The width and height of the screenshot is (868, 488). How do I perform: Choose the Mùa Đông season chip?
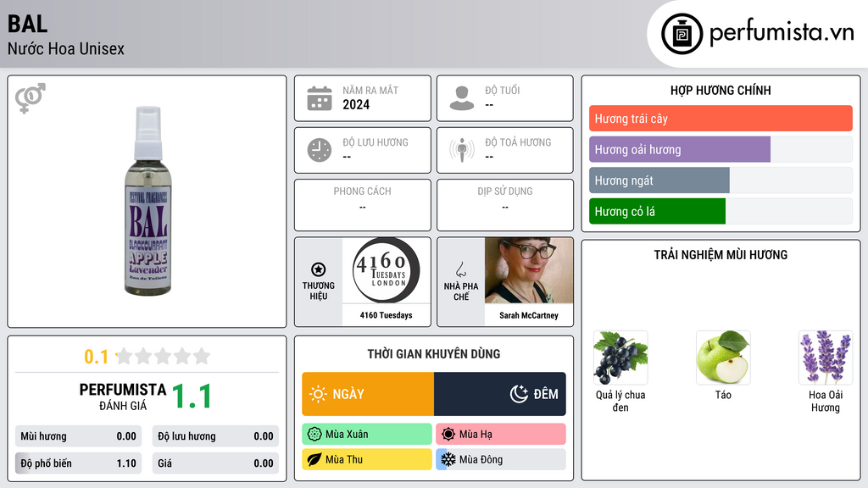[501, 459]
